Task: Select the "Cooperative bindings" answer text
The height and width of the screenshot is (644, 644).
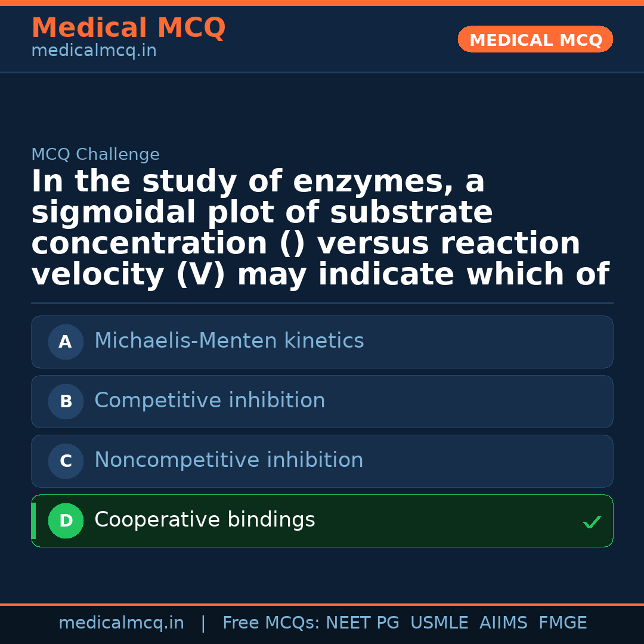Action: coord(205,520)
